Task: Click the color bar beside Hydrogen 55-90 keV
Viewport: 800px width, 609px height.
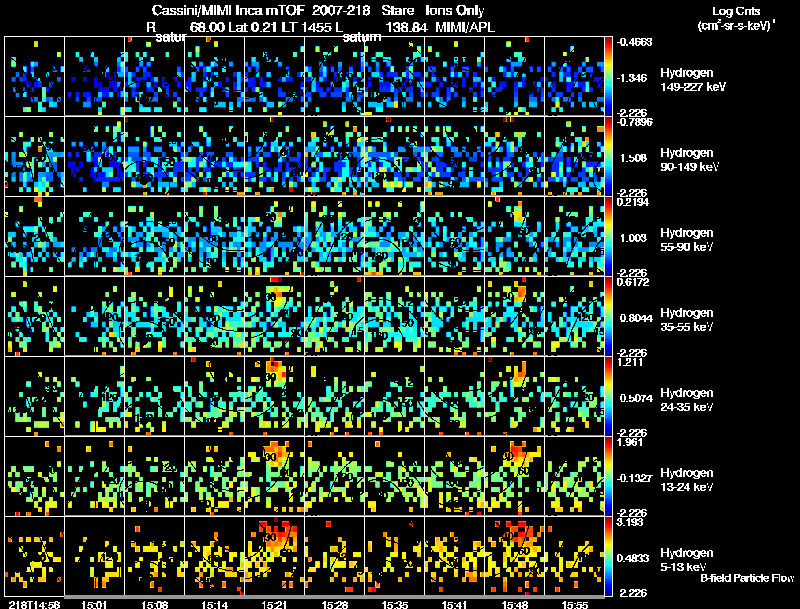Action: pyautogui.click(x=608, y=237)
